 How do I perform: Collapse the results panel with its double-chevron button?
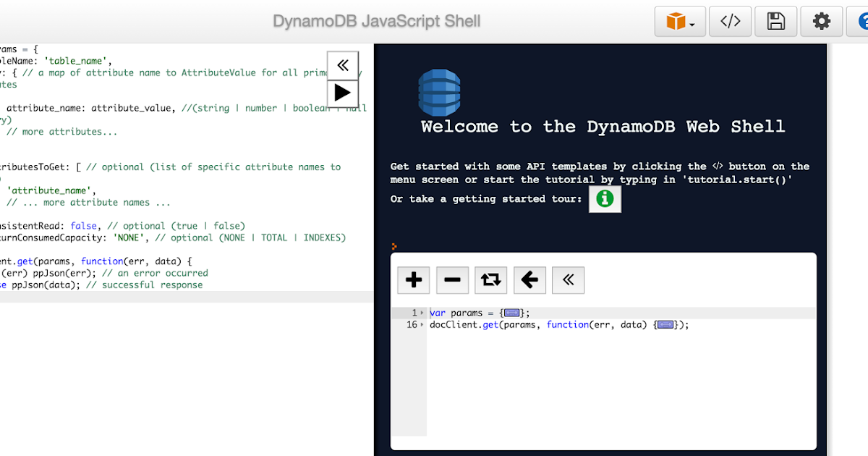click(568, 280)
